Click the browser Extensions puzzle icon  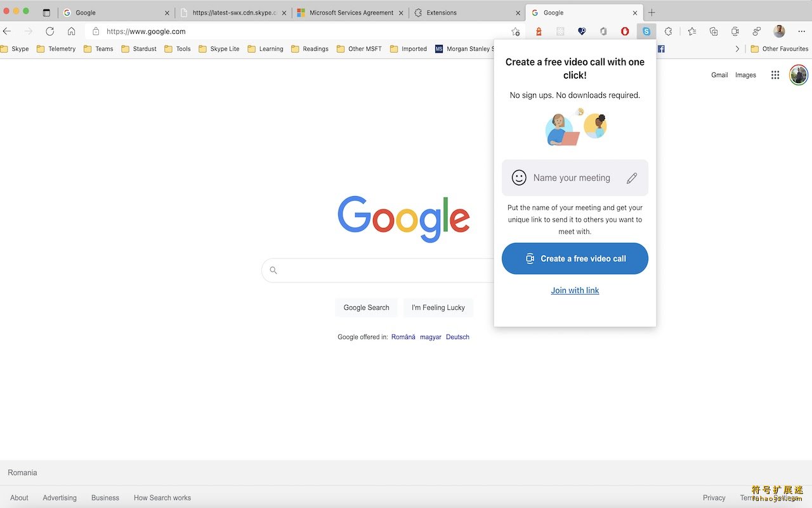tap(668, 31)
